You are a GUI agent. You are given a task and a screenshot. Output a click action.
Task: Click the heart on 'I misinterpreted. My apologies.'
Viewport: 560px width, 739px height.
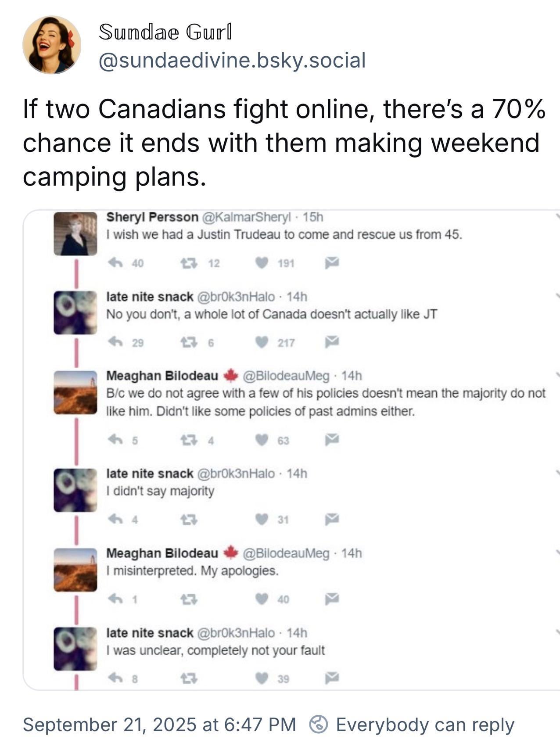point(262,599)
